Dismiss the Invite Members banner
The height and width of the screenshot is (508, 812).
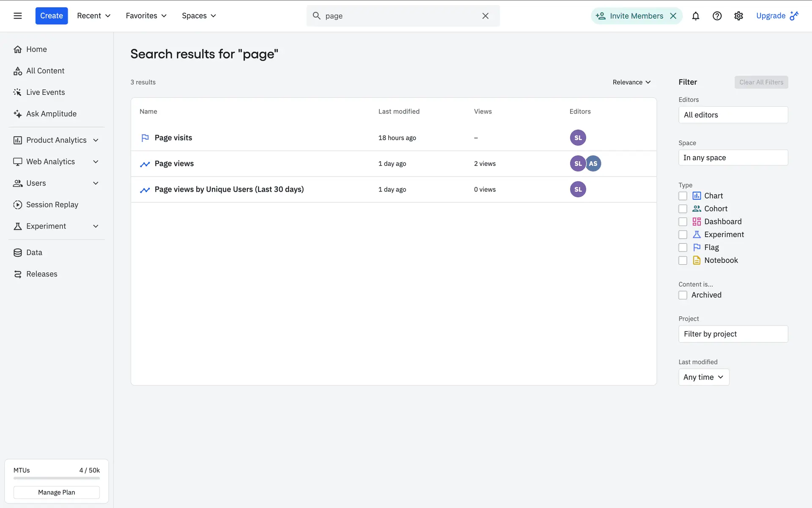tap(673, 16)
